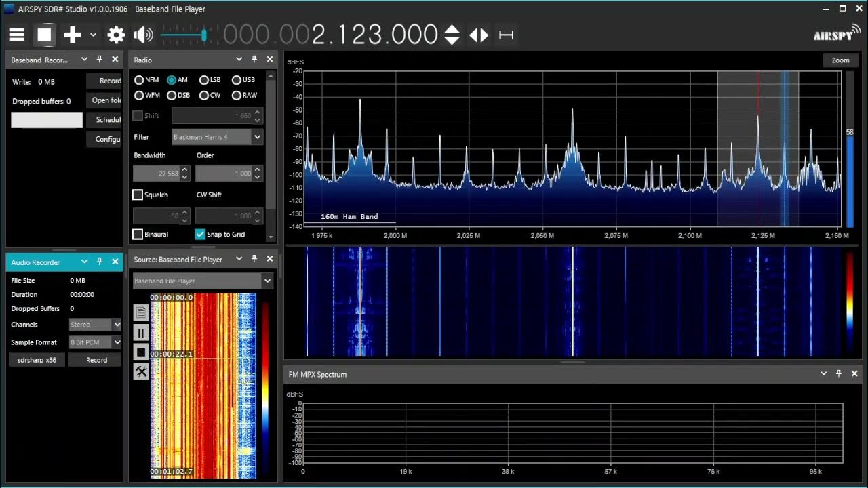Click the Zoom button on spectrum
Viewport: 868px width, 488px height.
point(840,60)
